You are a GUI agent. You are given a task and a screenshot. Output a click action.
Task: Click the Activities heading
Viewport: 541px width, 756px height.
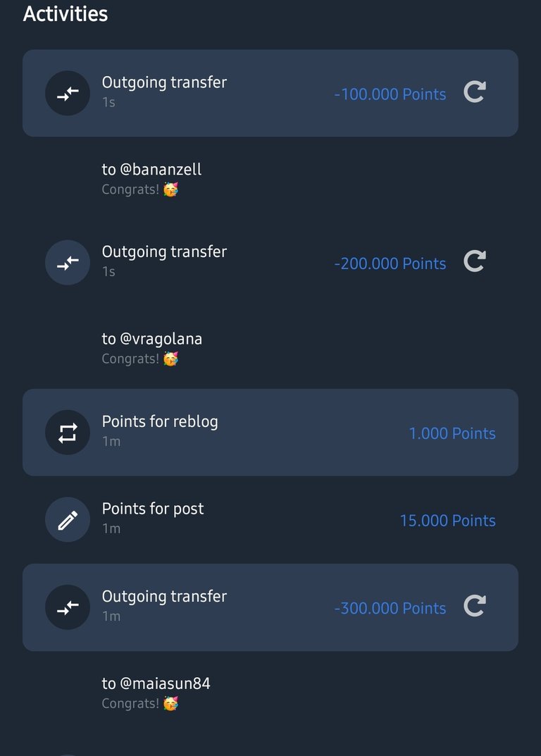(x=66, y=13)
